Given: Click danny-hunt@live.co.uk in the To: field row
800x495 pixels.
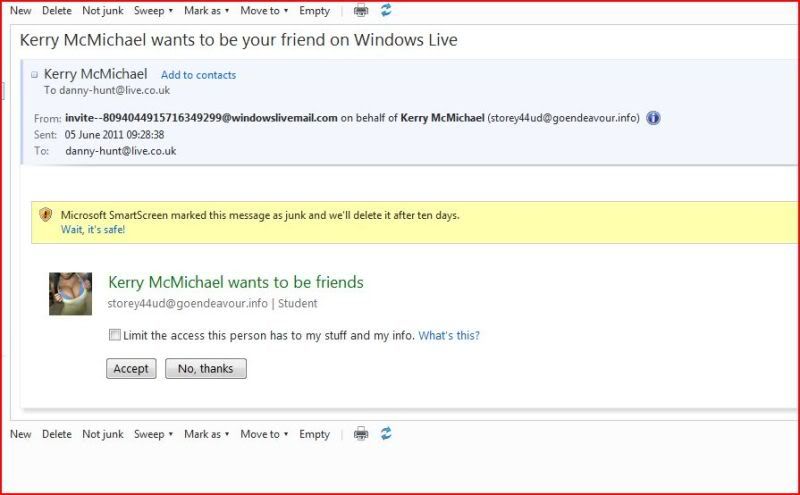Looking at the screenshot, I should point(121,151).
